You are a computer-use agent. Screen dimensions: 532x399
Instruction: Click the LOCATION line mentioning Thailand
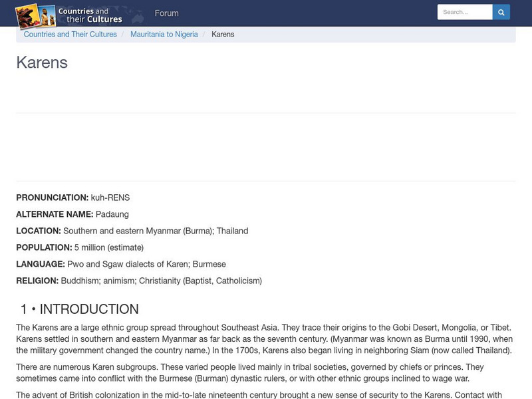(132, 231)
